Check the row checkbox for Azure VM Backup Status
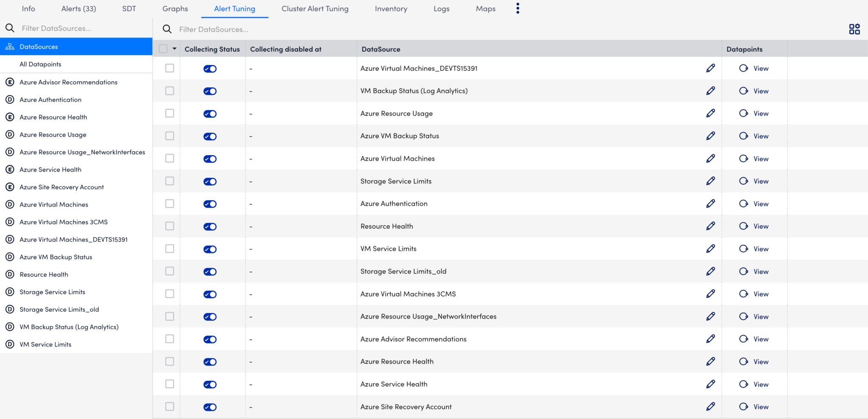The width and height of the screenshot is (868, 419). pos(170,136)
